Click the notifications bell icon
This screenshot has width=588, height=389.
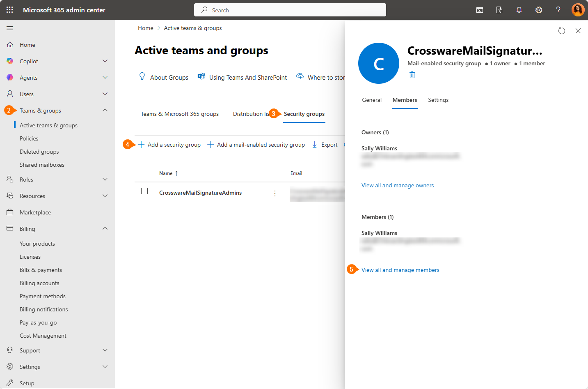[x=519, y=10]
